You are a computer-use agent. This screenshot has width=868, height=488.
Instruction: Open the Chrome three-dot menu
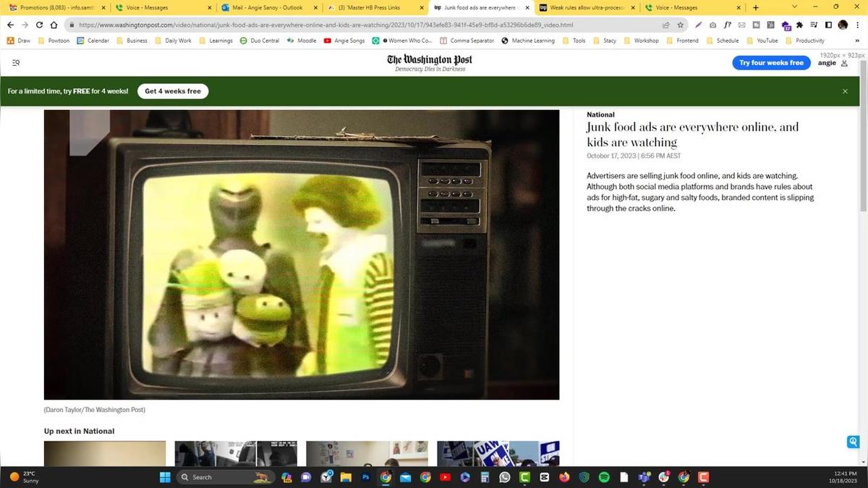point(858,25)
